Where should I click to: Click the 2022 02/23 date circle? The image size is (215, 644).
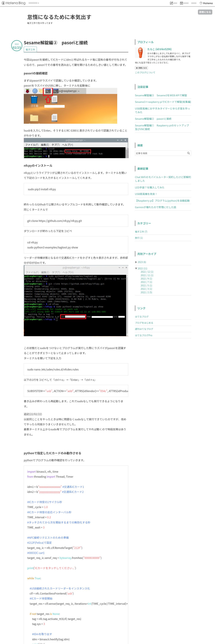click(17, 46)
